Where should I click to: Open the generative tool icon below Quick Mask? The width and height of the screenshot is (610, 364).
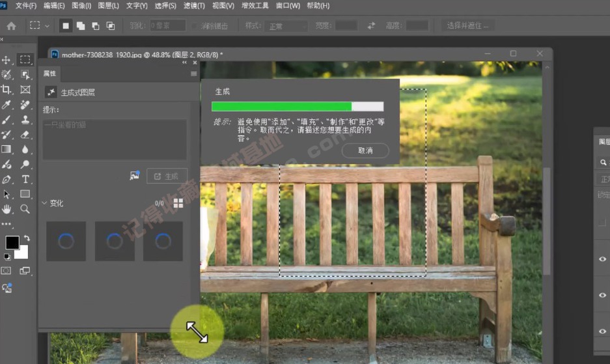pyautogui.click(x=7, y=288)
